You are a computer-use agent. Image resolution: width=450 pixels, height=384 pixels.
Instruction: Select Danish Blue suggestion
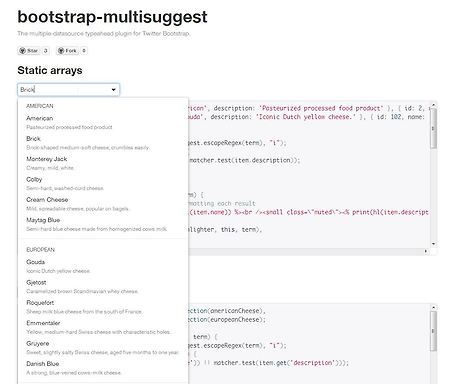click(103, 368)
